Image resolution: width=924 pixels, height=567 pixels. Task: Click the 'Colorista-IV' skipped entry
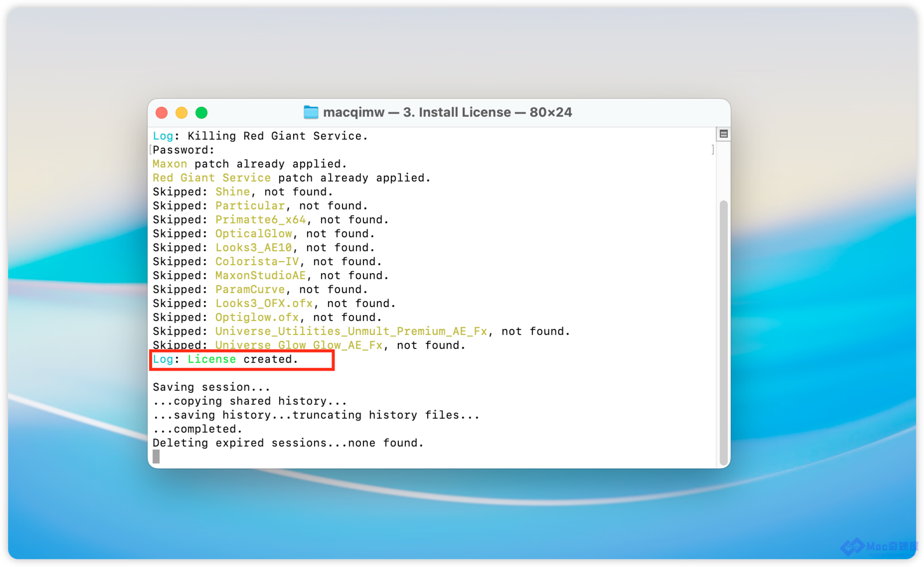(257, 262)
